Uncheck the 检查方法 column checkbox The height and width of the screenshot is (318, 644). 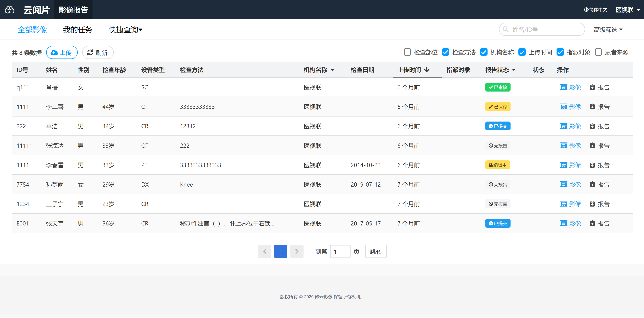coord(446,52)
